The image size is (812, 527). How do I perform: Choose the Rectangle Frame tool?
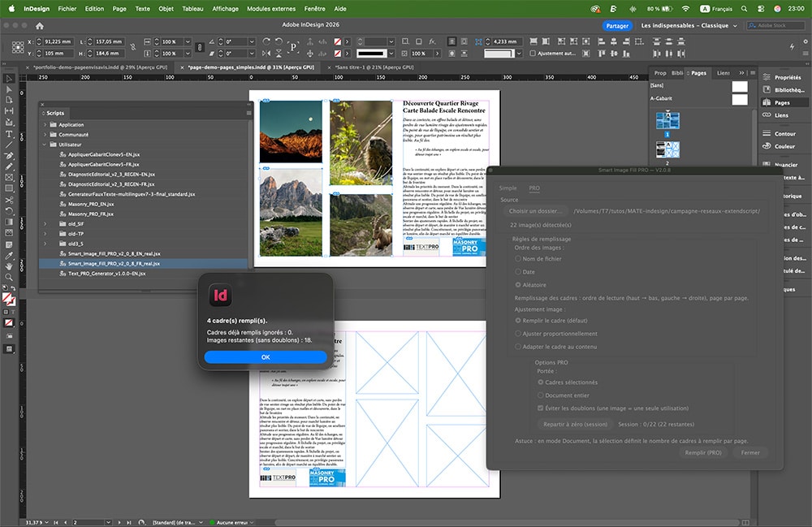[x=9, y=177]
